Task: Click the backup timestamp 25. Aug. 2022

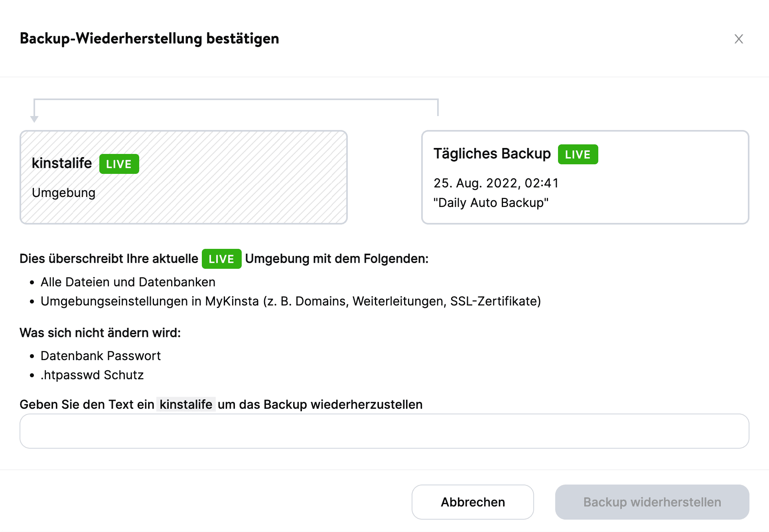Action: click(497, 183)
